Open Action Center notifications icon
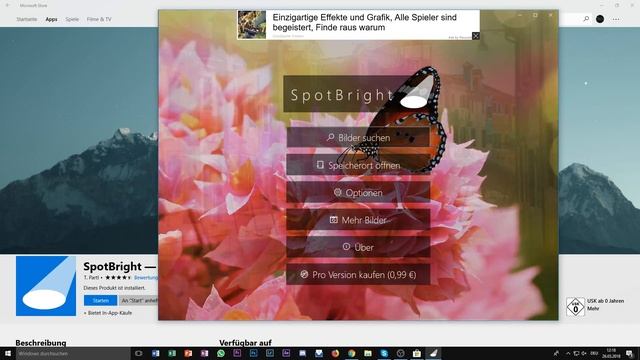The width and height of the screenshot is (640, 360). (x=630, y=353)
